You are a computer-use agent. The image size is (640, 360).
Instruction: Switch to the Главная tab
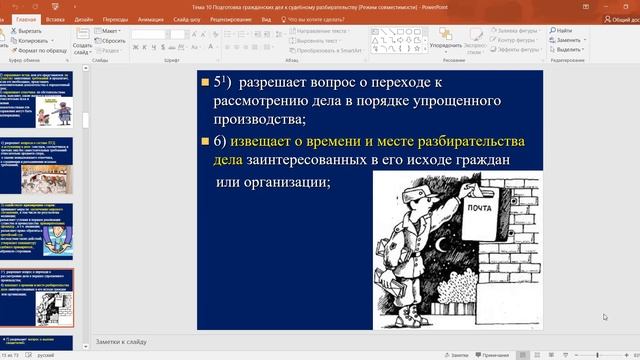(26, 19)
